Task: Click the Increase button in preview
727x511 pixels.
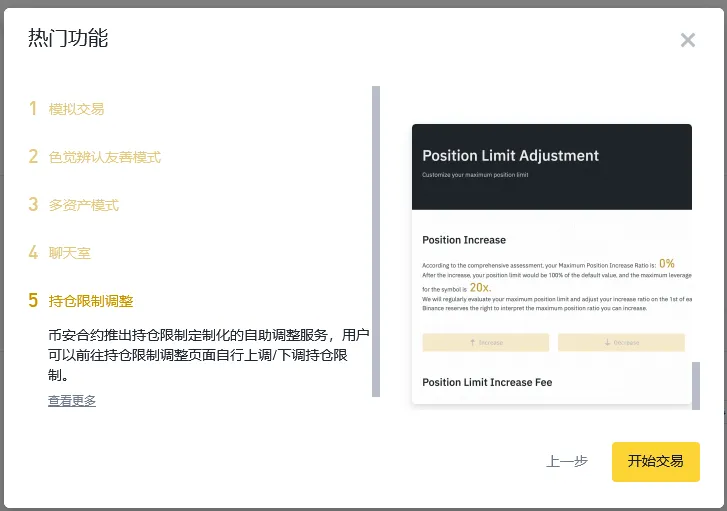Action: [x=485, y=342]
